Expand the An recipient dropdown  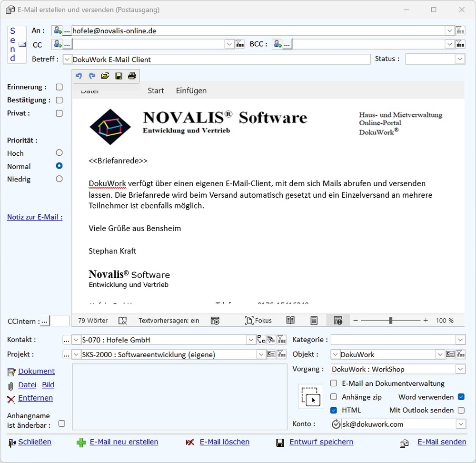[450, 30]
